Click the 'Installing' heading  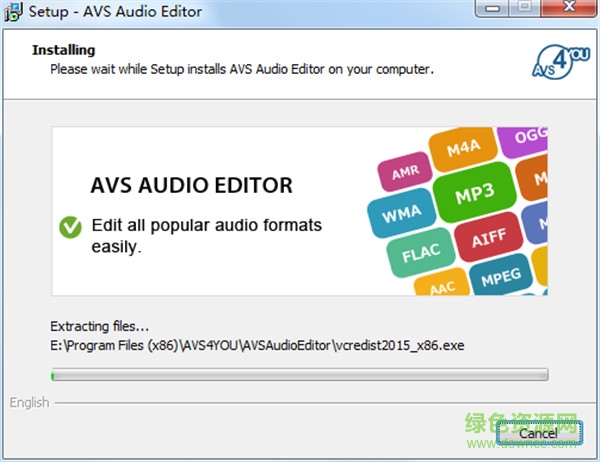(64, 50)
